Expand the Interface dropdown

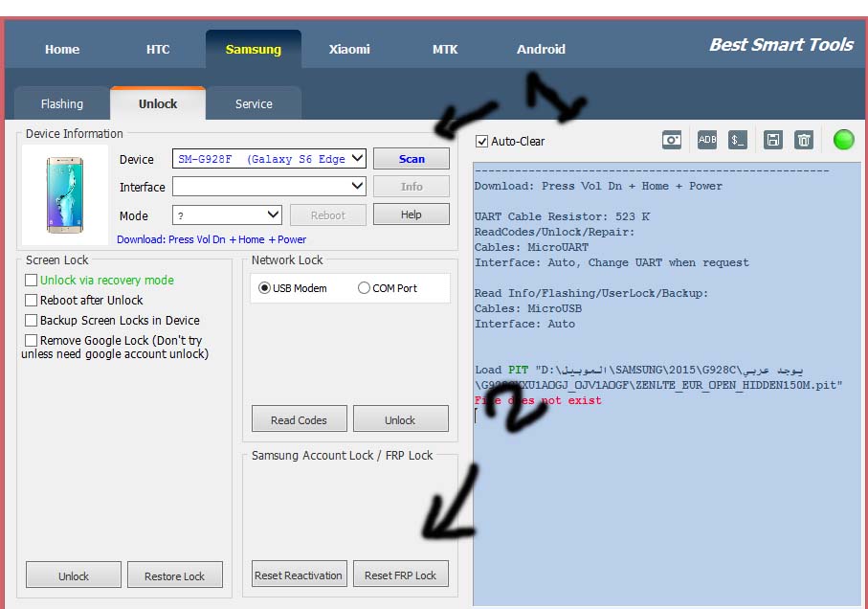click(x=269, y=186)
